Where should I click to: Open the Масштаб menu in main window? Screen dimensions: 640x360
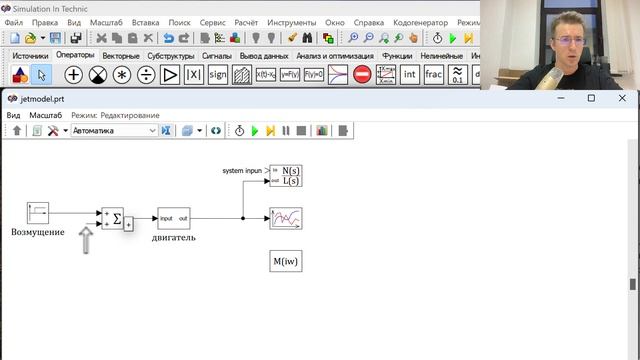click(106, 22)
